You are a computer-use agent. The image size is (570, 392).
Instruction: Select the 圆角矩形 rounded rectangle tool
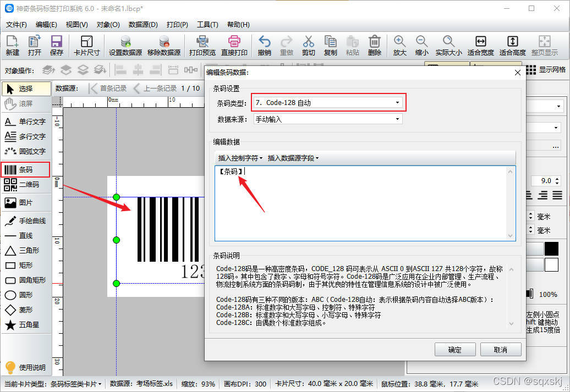point(26,280)
